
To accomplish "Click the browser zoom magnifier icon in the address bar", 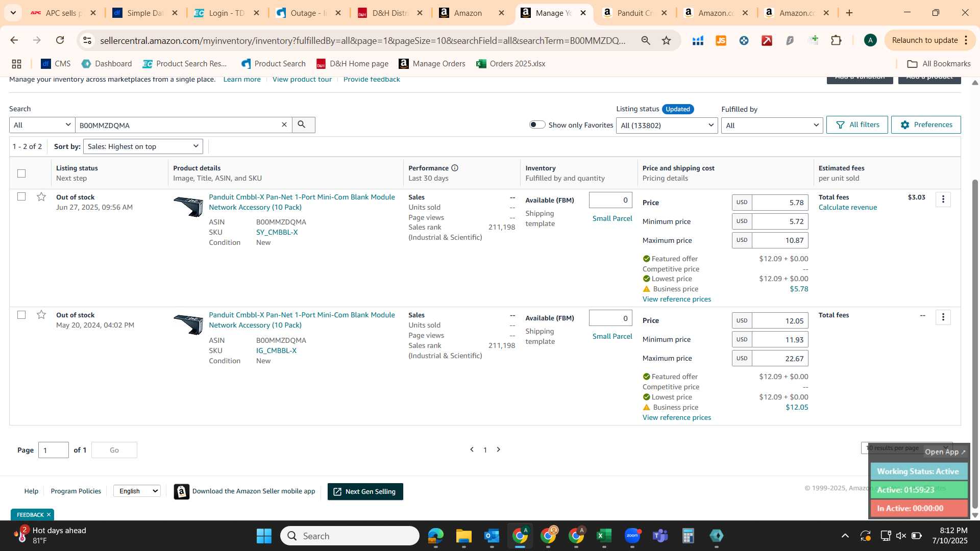I will coord(646,40).
